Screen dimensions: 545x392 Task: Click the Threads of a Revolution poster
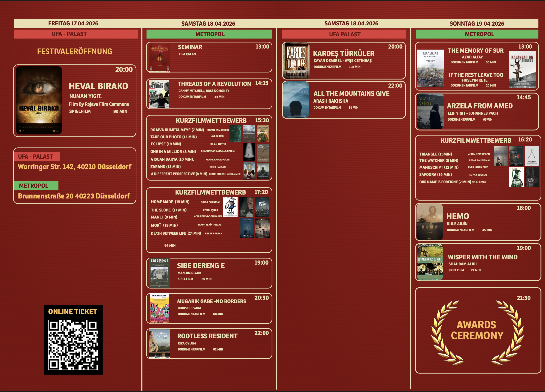click(159, 94)
